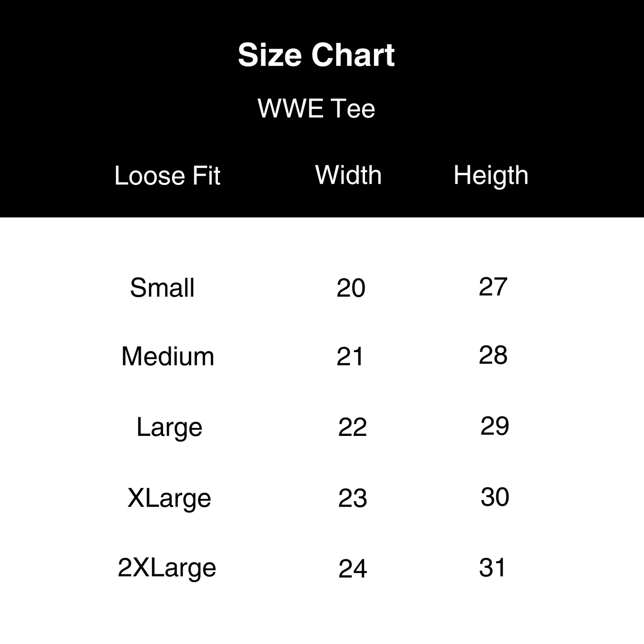Viewport: 644px width, 644px height.
Task: Click the Large height value 29
Action: coord(494,426)
